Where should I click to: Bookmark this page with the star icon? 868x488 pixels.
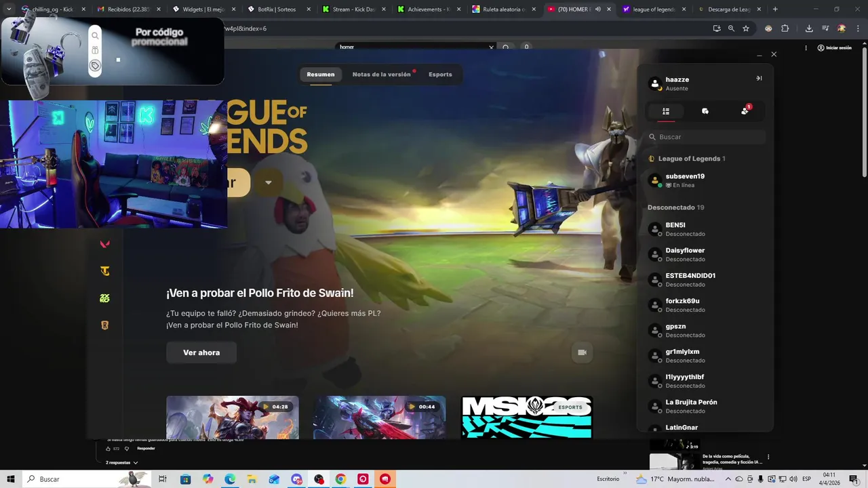746,28
